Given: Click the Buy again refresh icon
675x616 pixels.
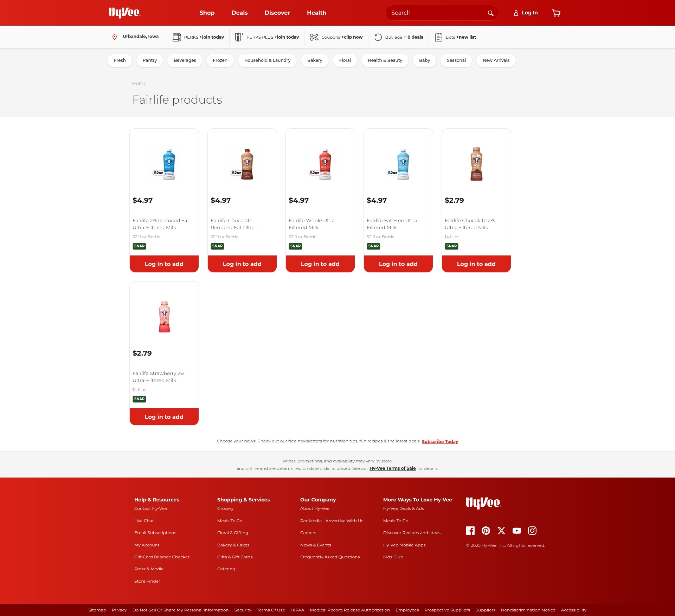Looking at the screenshot, I should [x=378, y=37].
